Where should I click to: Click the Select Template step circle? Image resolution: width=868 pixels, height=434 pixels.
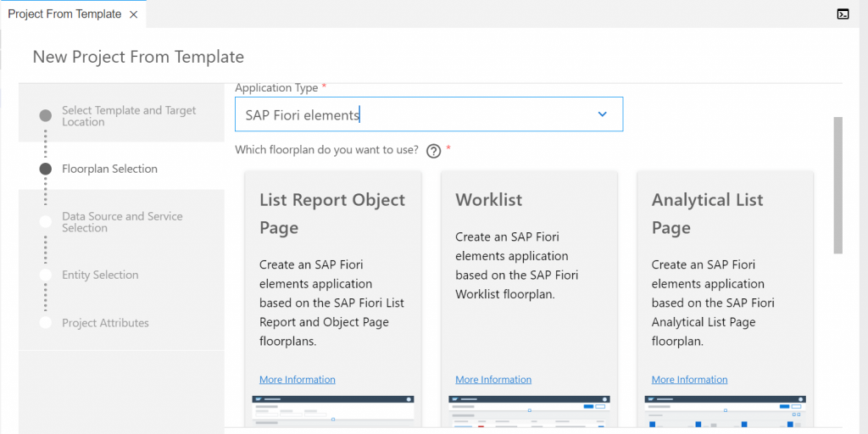[46, 115]
